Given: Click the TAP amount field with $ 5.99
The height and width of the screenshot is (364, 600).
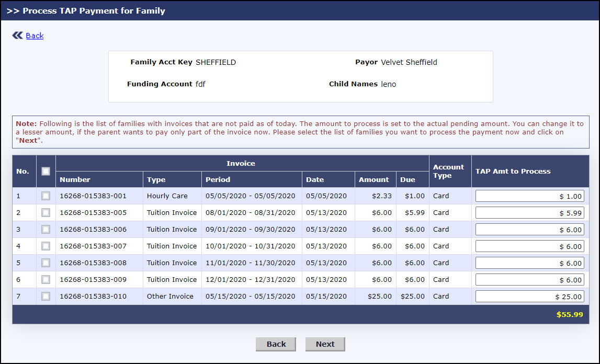Looking at the screenshot, I should pyautogui.click(x=529, y=213).
